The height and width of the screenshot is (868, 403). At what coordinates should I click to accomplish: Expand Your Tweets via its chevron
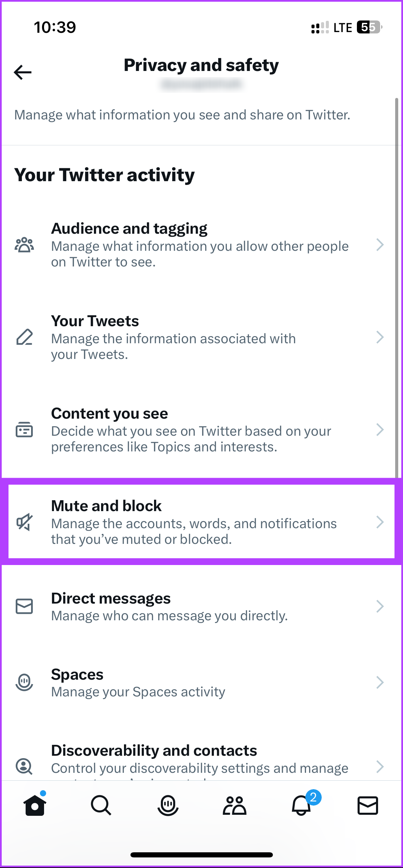(x=380, y=337)
